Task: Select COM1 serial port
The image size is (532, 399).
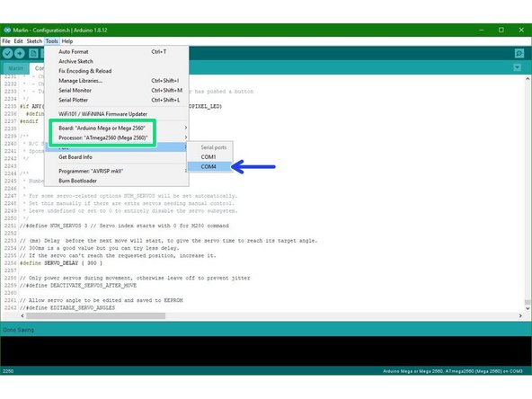Action: (x=209, y=157)
